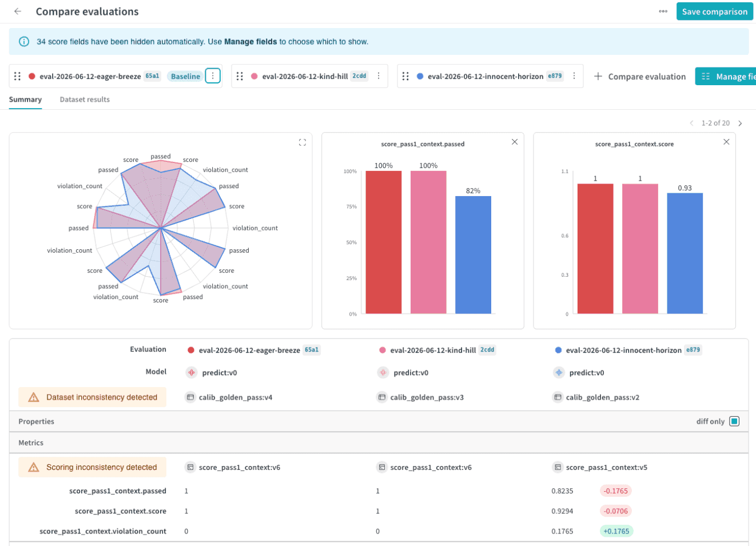
Task: Click the 0.93 blue bar in score chart
Action: tap(685, 253)
